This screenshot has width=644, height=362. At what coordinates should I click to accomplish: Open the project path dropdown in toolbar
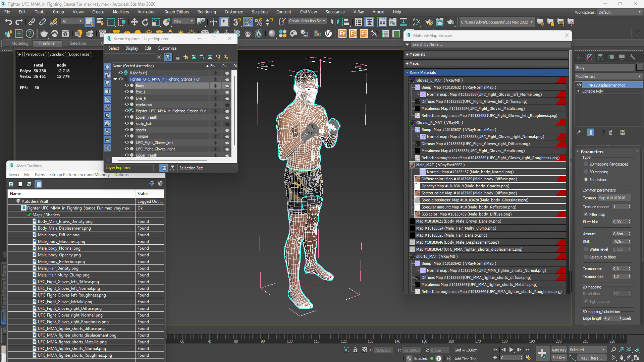[496, 22]
